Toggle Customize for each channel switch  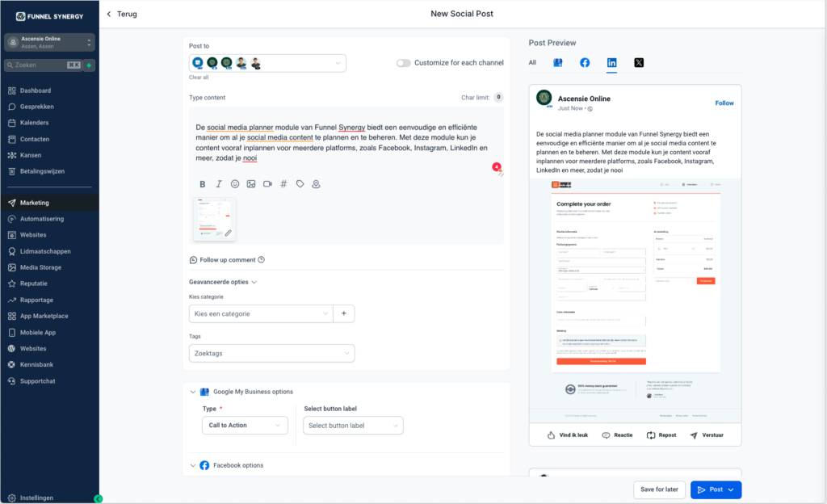pos(403,63)
